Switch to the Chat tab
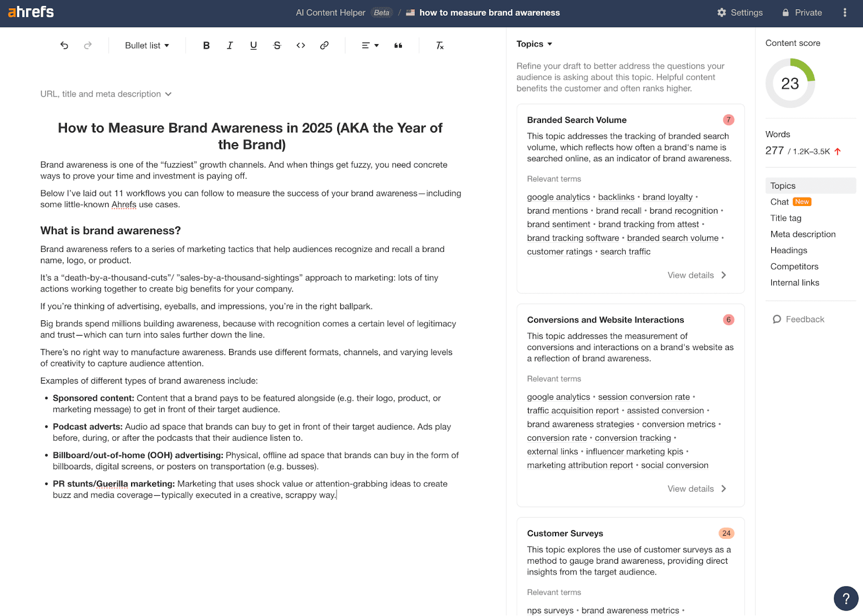Image resolution: width=863 pixels, height=616 pixels. [779, 202]
